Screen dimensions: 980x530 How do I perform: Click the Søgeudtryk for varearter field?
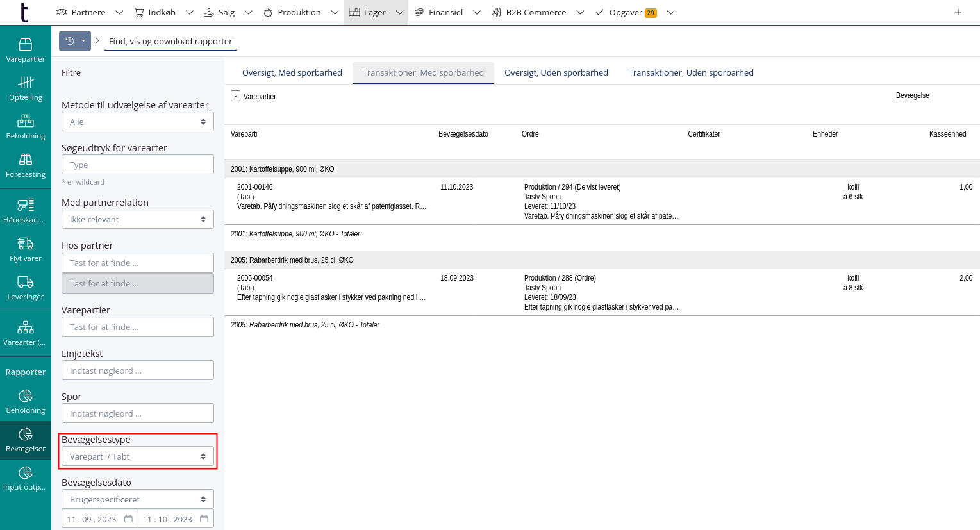point(137,164)
